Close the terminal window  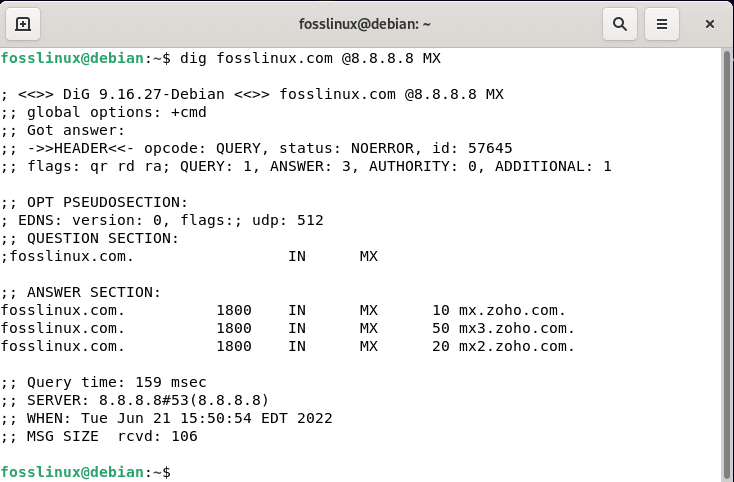[710, 24]
